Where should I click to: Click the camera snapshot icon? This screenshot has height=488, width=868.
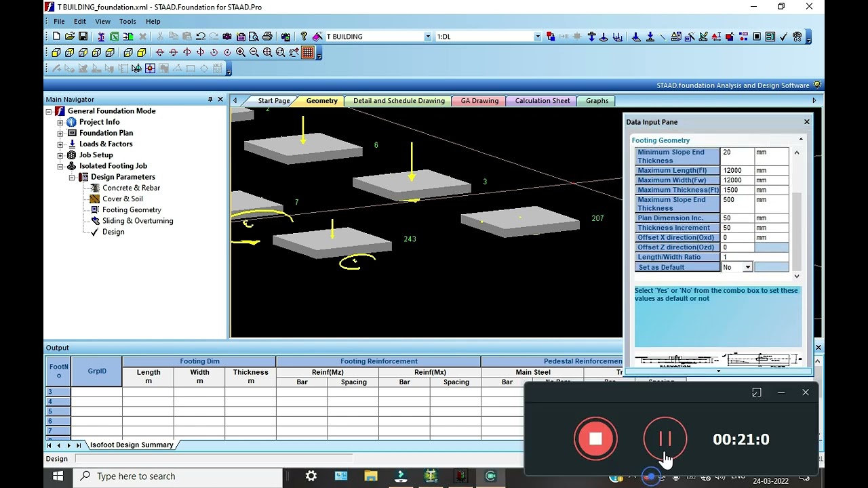pyautogui.click(x=226, y=37)
